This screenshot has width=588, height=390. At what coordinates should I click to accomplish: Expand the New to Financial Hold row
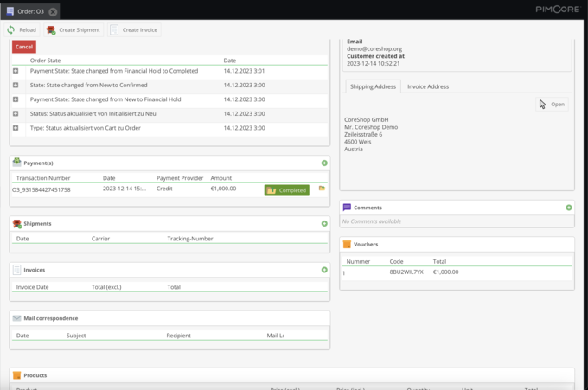16,99
